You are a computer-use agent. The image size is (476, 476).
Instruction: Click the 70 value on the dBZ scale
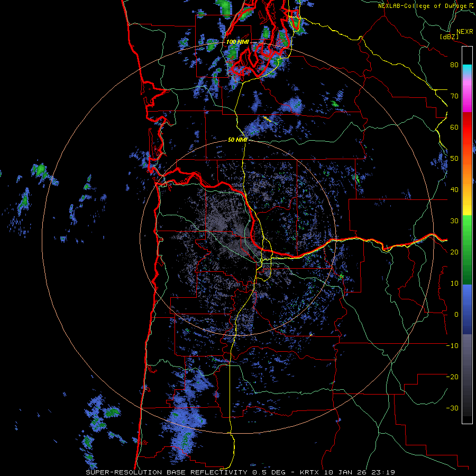point(454,96)
